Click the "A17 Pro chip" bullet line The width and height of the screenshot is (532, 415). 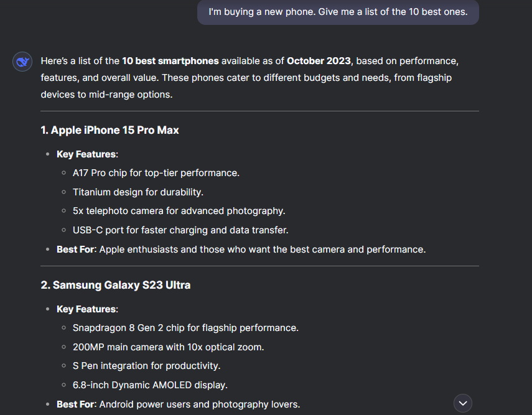pos(156,172)
